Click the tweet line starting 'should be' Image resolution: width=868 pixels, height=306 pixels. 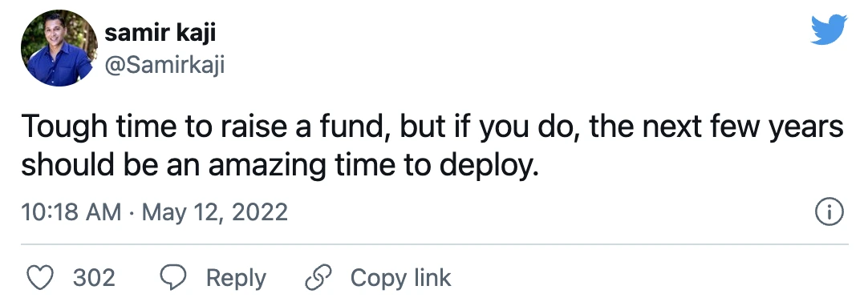pos(279,165)
